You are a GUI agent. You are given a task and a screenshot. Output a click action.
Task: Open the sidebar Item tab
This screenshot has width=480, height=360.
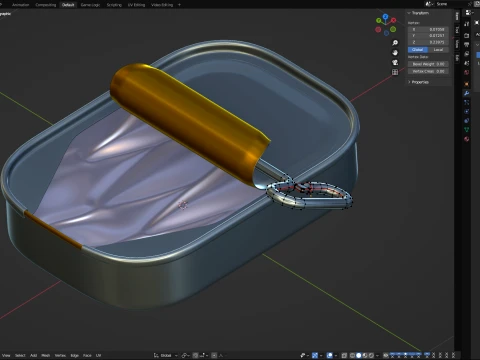pos(457,16)
